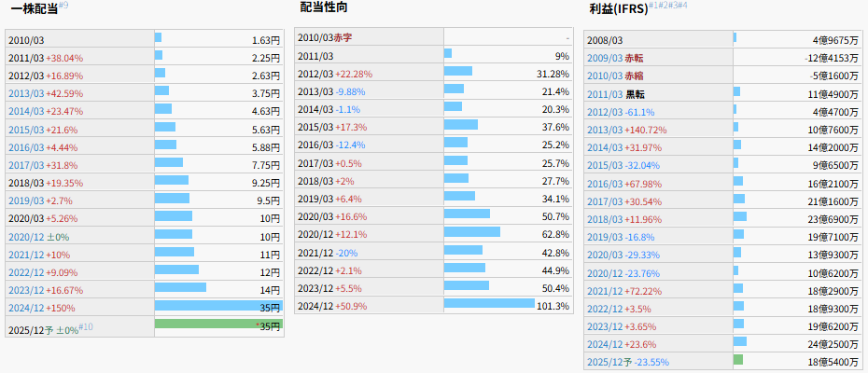Click the 101.3% payout ratio bar
The image size is (868, 373).
489,303
